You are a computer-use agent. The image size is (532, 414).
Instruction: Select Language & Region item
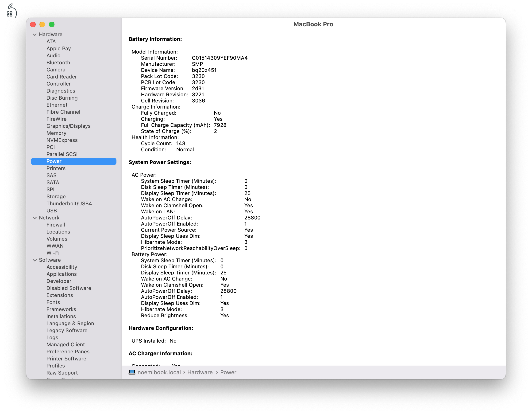coord(70,323)
